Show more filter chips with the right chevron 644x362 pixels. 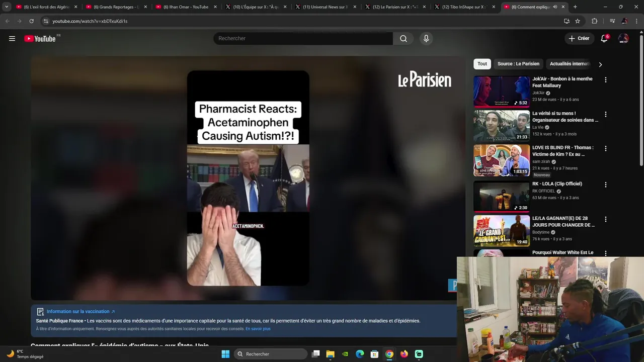click(x=600, y=64)
